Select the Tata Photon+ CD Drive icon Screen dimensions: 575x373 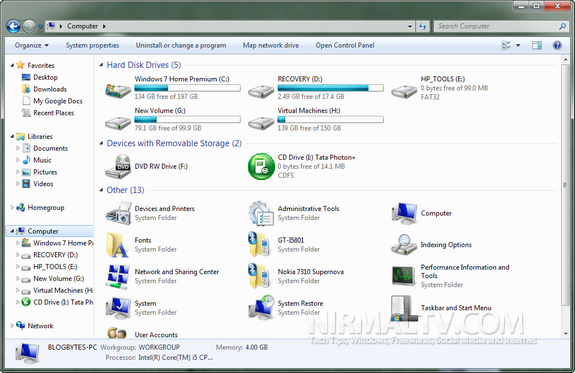tap(261, 166)
